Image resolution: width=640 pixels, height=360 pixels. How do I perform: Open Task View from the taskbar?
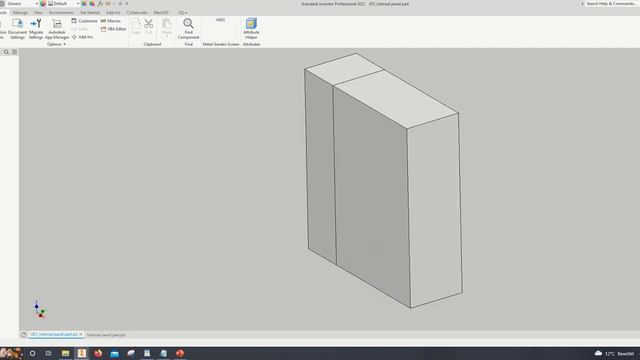coord(49,353)
